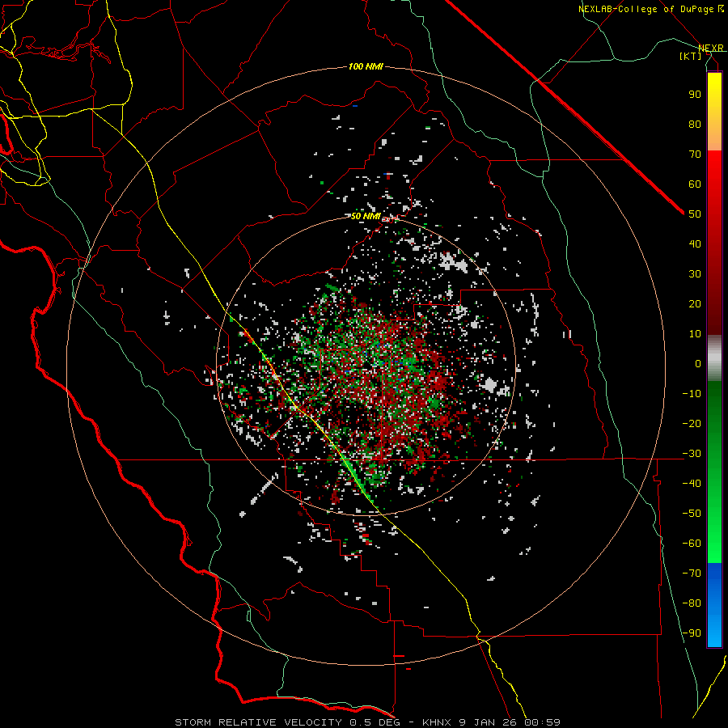Select the 70 value on velocity scale

pyautogui.click(x=695, y=154)
